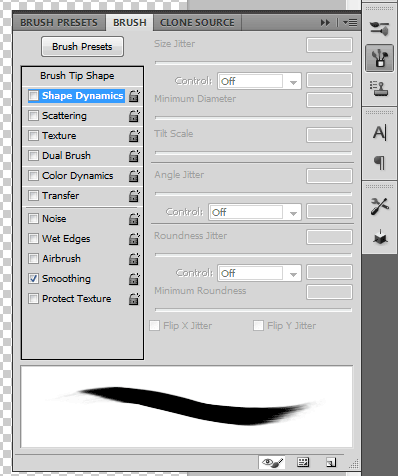
Task: Toggle lock icon beside Color Dynamics
Action: pos(134,176)
